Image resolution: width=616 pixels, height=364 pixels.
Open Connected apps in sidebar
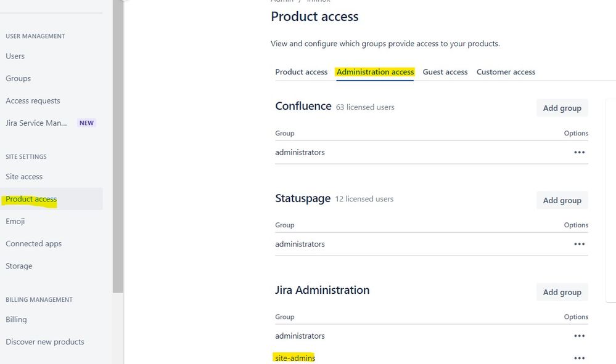(x=34, y=243)
